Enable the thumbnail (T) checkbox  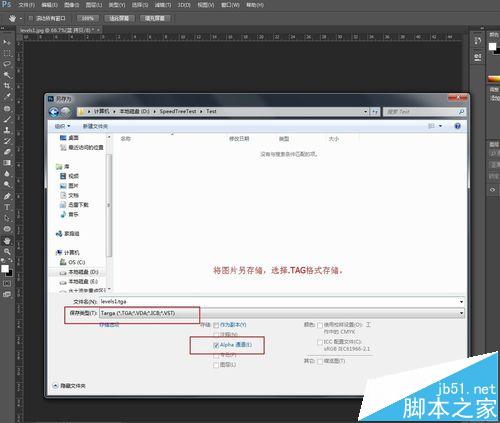[320, 361]
